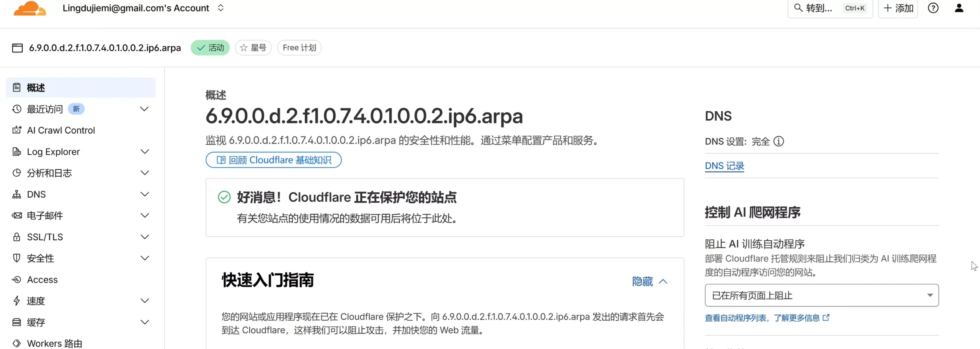Image resolution: width=980 pixels, height=349 pixels.
Task: Click the 电子邮件 sidebar icon
Action: point(16,215)
